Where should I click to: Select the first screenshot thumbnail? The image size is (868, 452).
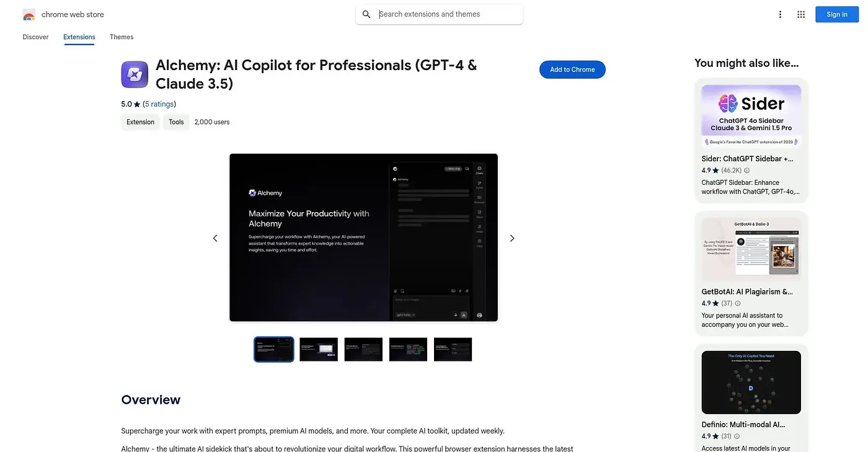tap(274, 350)
